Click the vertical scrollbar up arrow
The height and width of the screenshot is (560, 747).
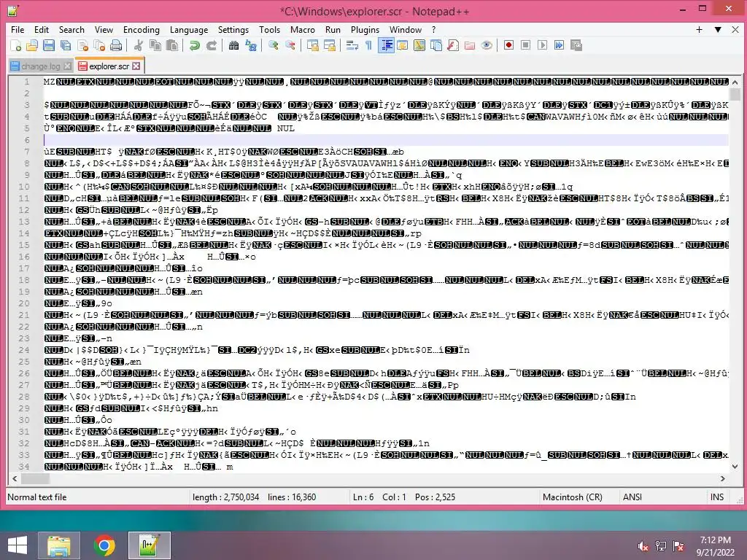point(735,82)
